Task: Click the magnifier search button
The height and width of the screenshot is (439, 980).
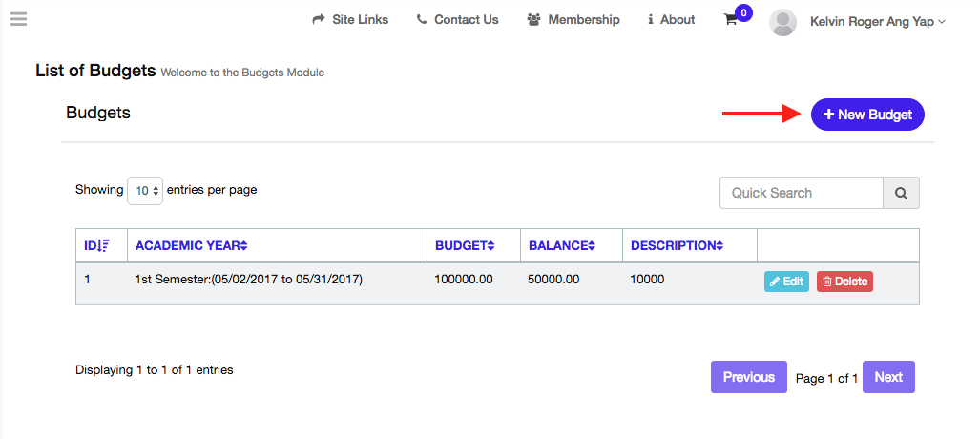Action: point(901,193)
